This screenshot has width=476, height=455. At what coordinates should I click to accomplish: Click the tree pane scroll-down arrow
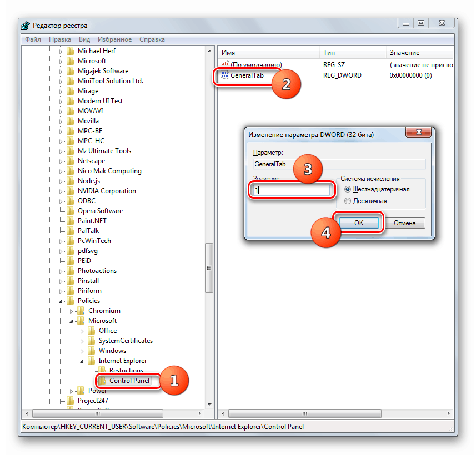click(x=209, y=405)
